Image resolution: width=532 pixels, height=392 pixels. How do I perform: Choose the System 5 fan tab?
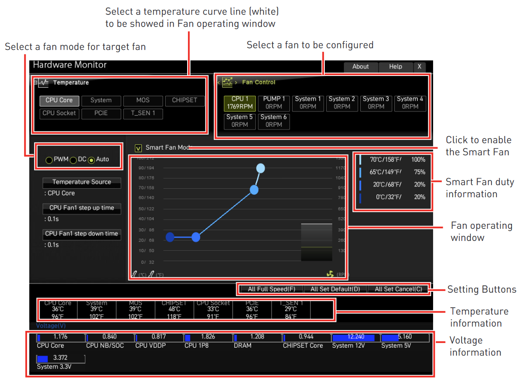(x=239, y=121)
